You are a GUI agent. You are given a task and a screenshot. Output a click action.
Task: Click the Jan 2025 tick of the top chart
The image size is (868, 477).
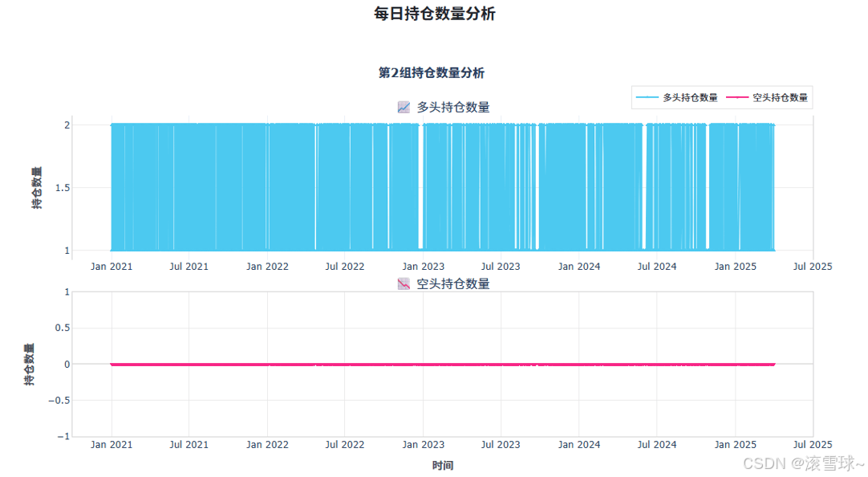click(735, 267)
